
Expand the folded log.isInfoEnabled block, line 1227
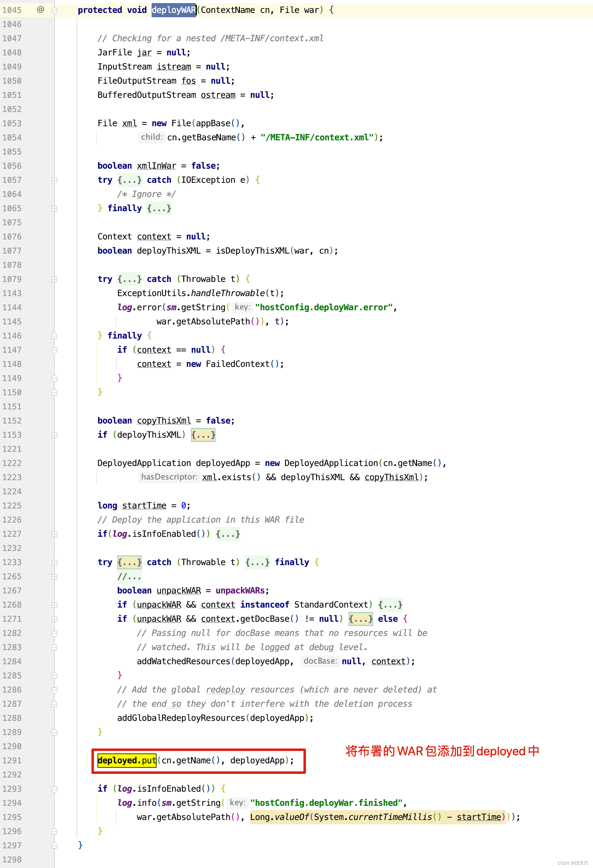tap(54, 534)
